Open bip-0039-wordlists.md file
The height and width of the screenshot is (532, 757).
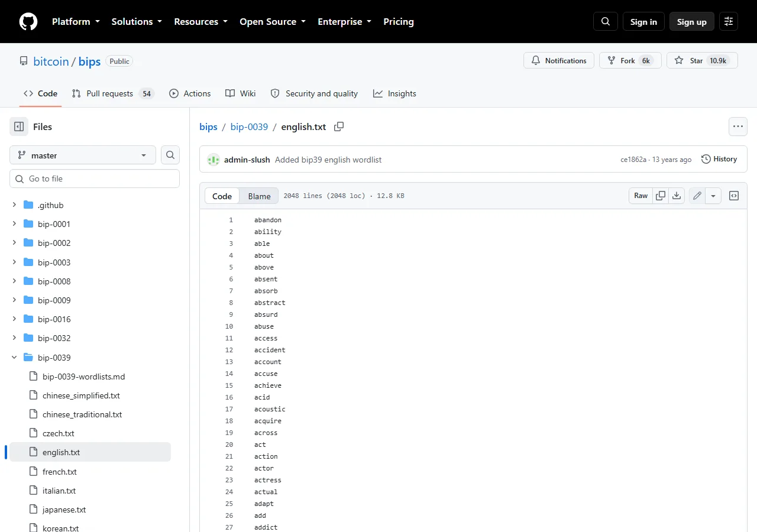[x=83, y=377]
